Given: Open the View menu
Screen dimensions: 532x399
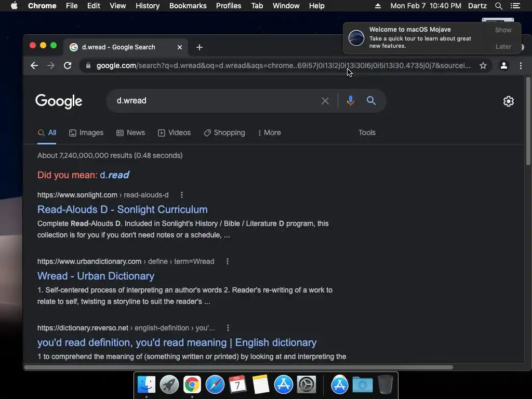Looking at the screenshot, I should (x=118, y=6).
